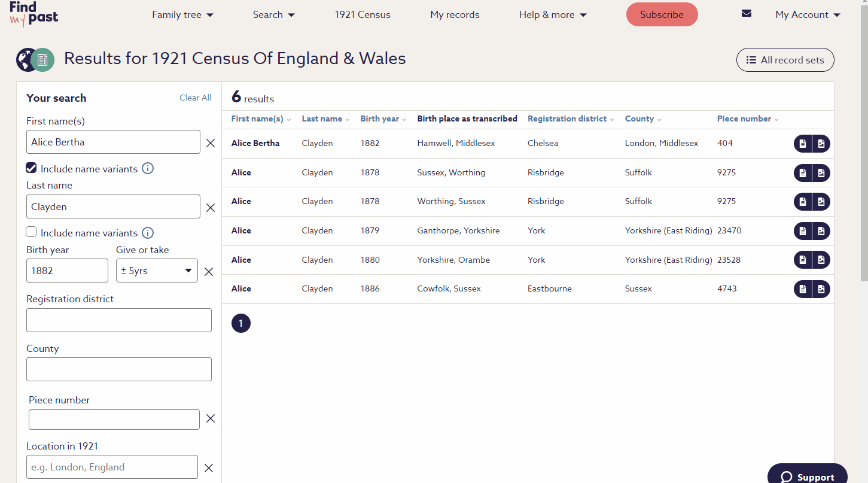Expand the My Account dropdown
This screenshot has width=868, height=483.
click(x=808, y=15)
